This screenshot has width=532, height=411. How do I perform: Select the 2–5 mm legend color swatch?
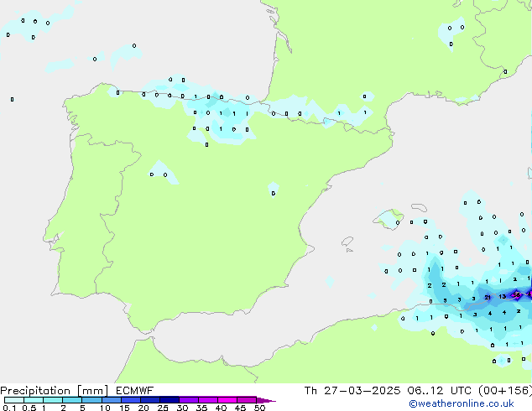click(72, 400)
